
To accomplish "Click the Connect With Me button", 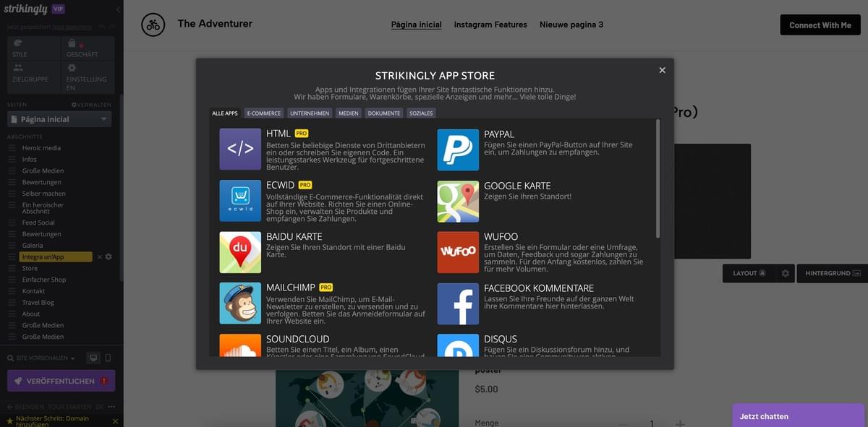I will point(820,25).
